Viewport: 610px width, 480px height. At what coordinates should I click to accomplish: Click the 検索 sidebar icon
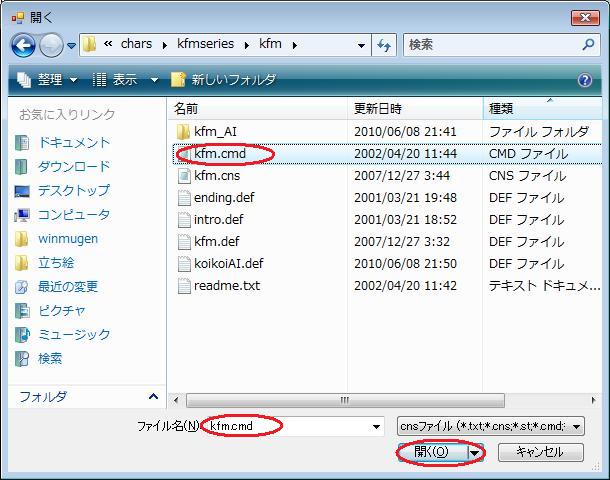tap(22, 359)
